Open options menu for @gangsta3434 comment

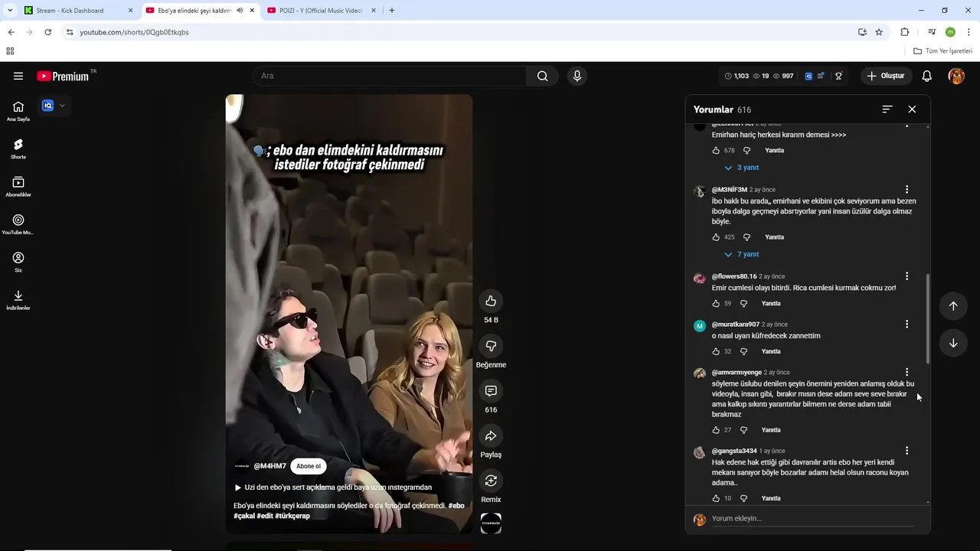(906, 451)
